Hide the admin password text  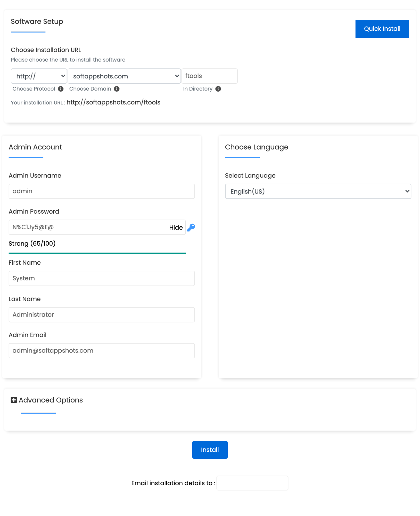176,227
